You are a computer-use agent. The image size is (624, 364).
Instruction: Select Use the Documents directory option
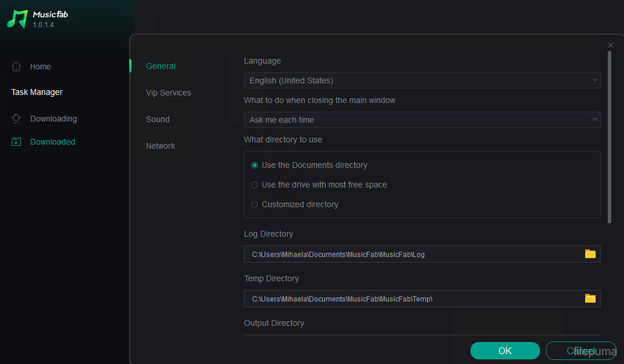tap(255, 166)
